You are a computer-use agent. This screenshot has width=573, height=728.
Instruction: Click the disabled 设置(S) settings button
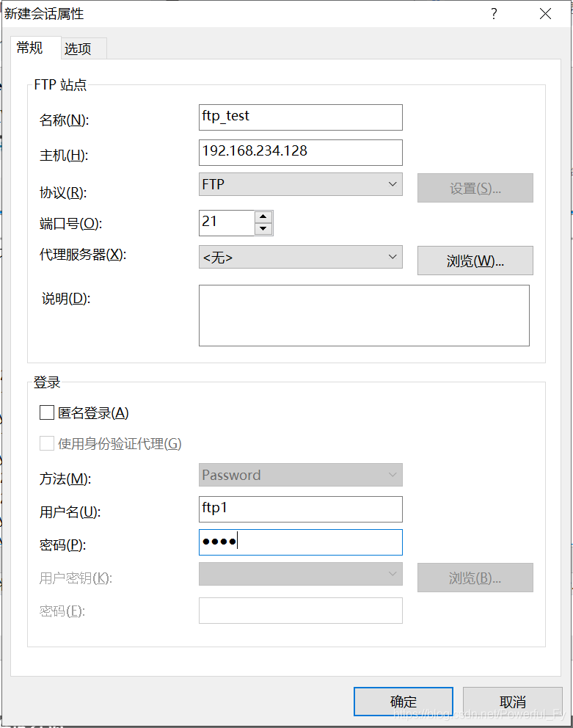(x=475, y=188)
